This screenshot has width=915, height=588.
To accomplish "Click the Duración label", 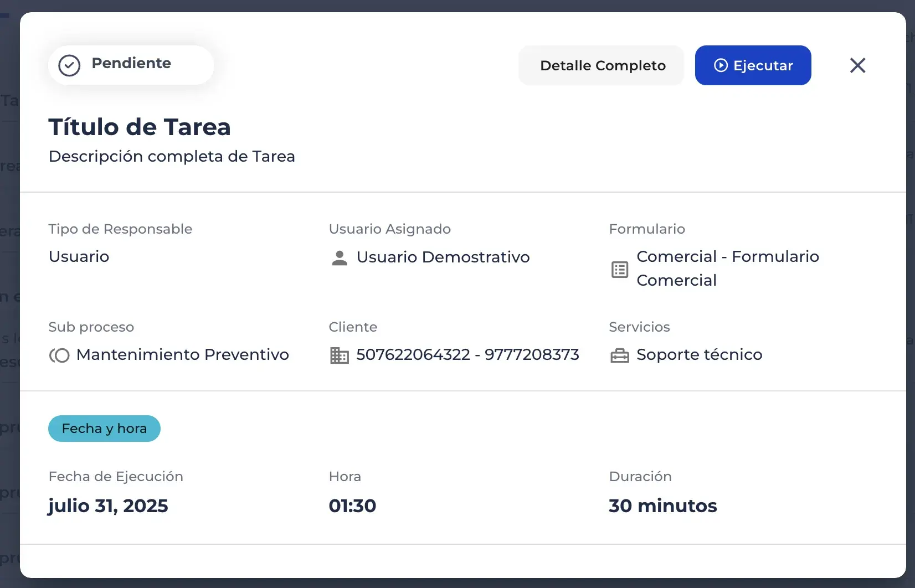I will pos(640,477).
